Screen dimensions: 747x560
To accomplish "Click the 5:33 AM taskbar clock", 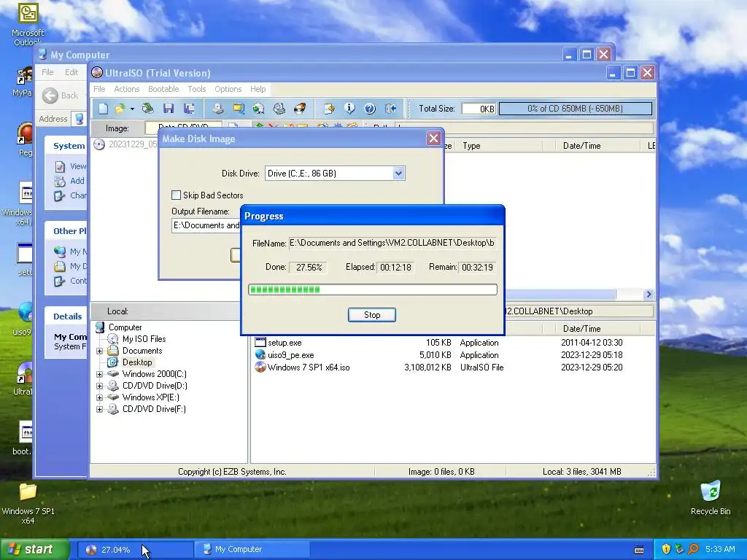I will (720, 549).
